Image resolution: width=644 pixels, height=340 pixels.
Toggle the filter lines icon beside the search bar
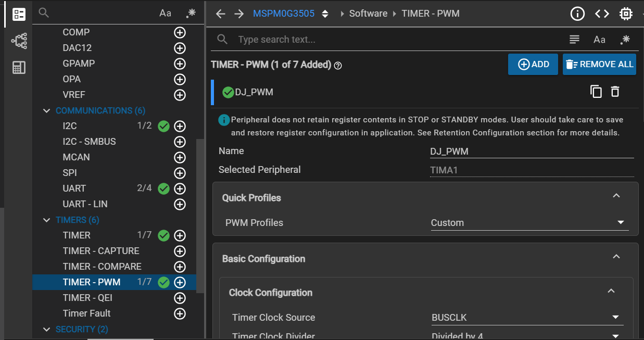click(x=574, y=39)
